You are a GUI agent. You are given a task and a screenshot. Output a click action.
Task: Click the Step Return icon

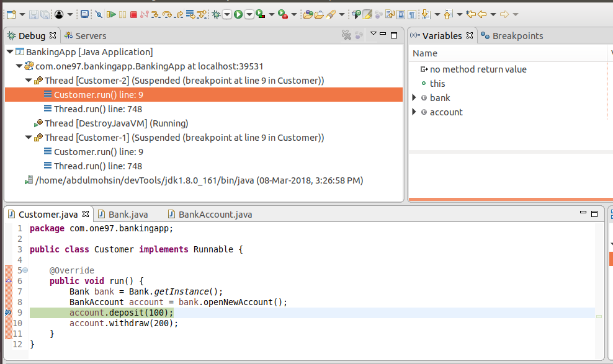[x=179, y=14]
